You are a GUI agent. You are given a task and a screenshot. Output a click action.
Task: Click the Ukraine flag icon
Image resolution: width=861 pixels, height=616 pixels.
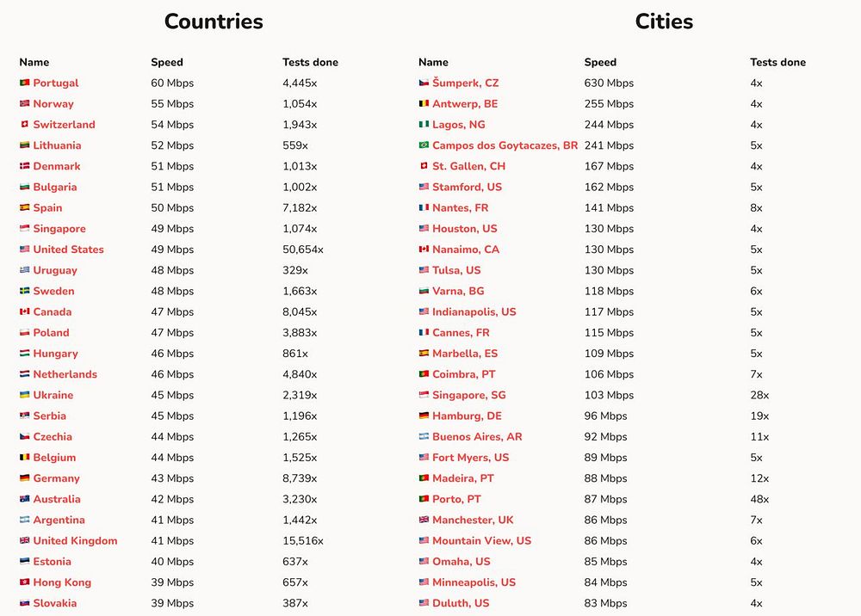click(25, 395)
